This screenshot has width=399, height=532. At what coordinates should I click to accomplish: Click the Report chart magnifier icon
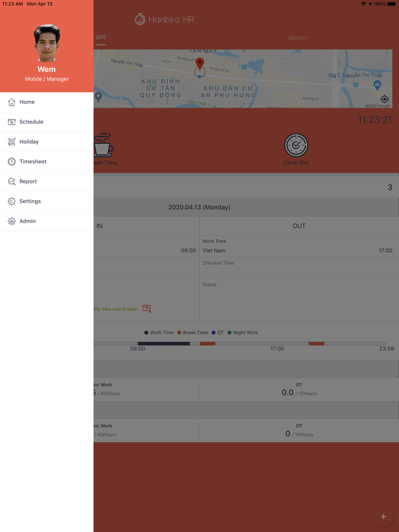11,181
